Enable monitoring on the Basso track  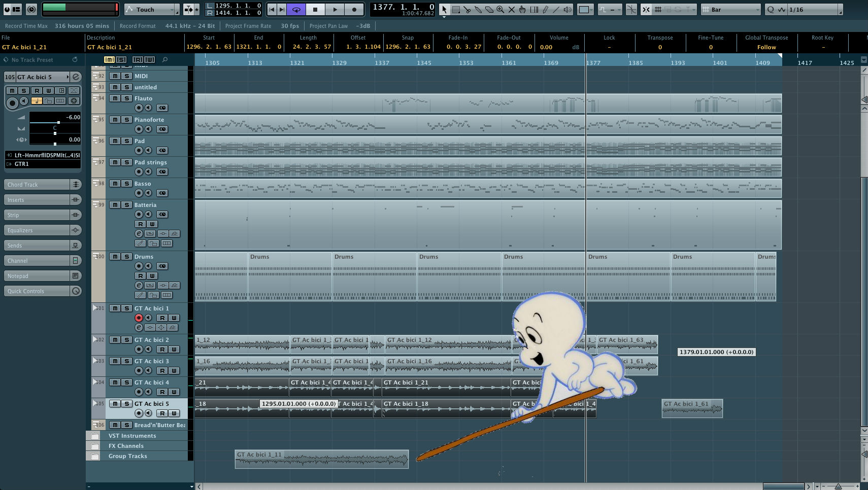pyautogui.click(x=148, y=193)
